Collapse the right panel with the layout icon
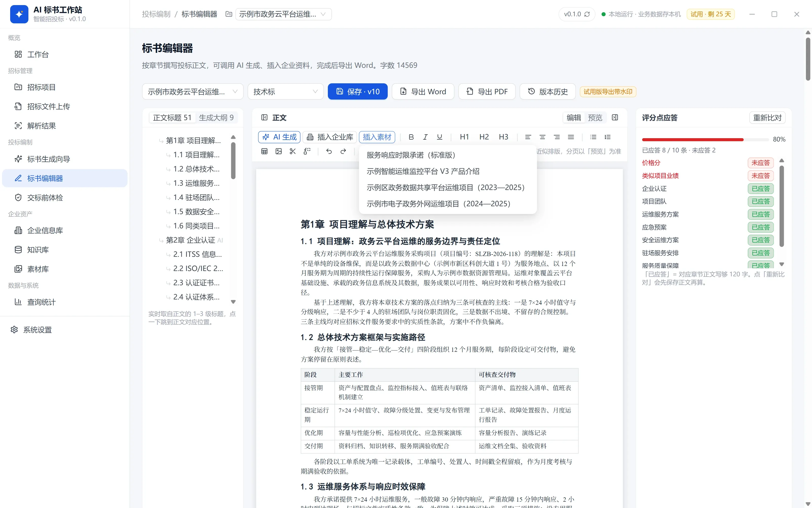Viewport: 812px width, 508px height. pos(615,118)
